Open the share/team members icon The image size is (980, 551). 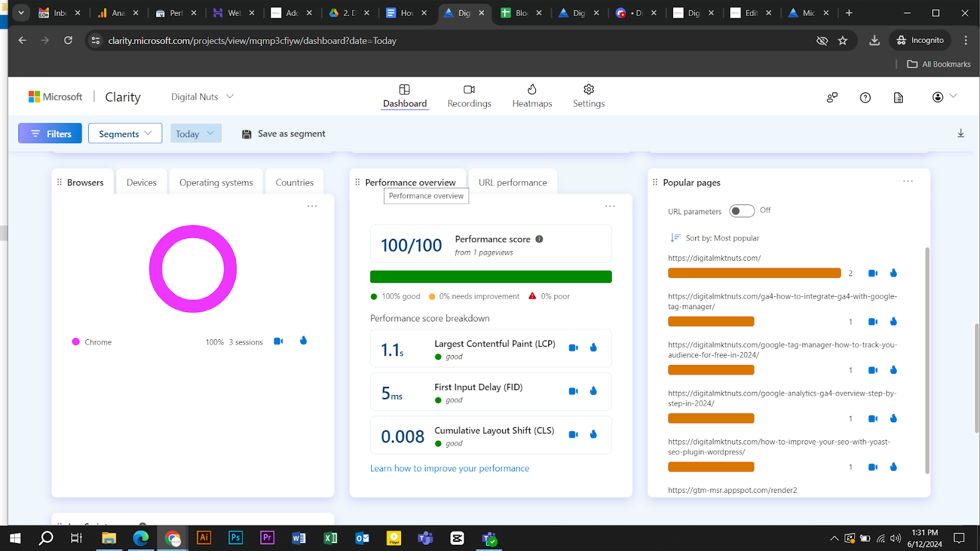point(832,97)
